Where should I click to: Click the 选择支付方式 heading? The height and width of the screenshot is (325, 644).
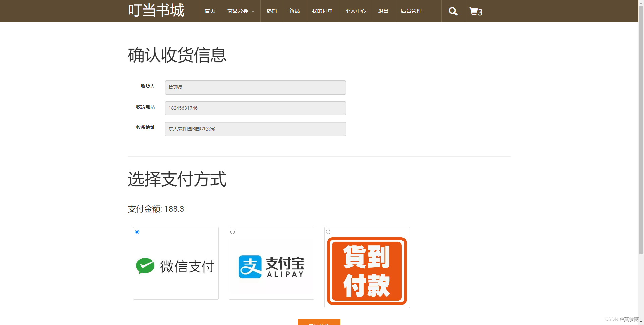click(177, 179)
